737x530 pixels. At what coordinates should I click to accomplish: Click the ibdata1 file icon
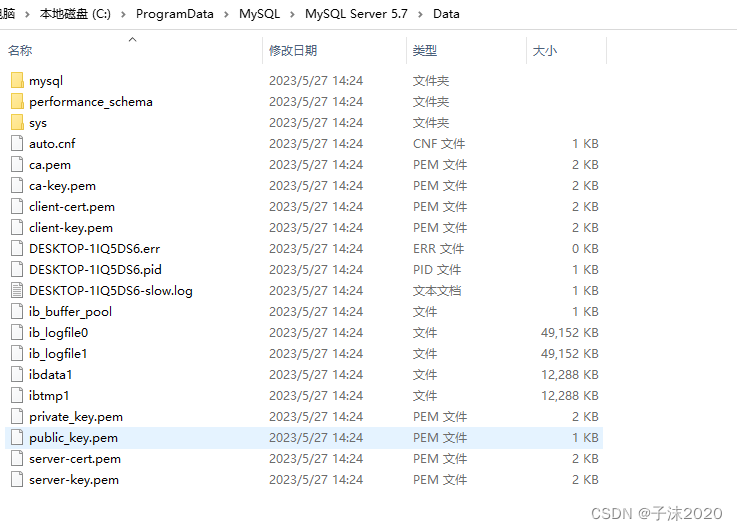[17, 374]
